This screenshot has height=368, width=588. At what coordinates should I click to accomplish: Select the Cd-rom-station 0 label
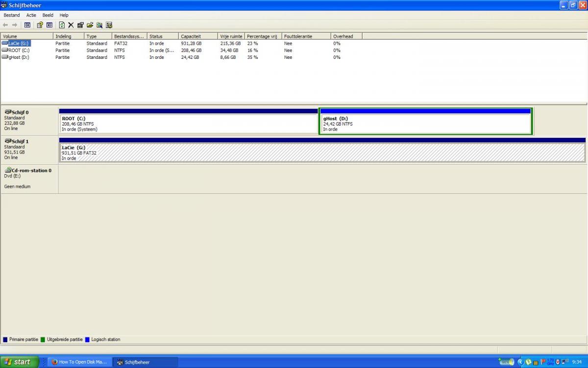click(29, 179)
